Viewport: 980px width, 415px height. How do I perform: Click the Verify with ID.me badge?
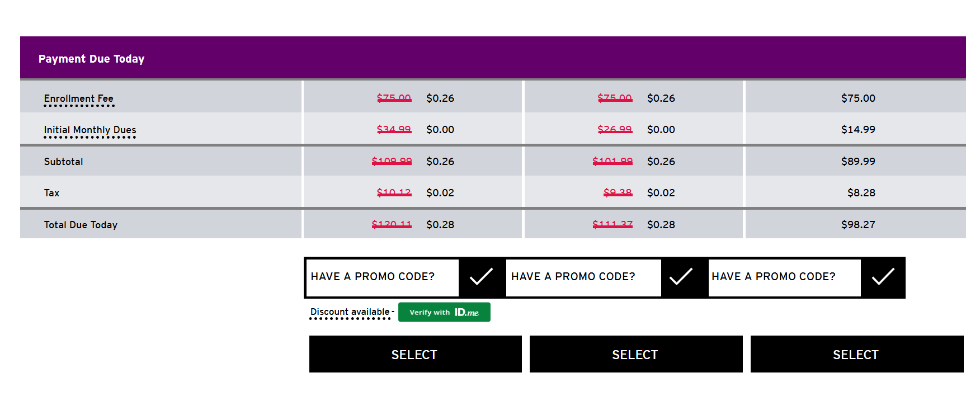pos(444,312)
